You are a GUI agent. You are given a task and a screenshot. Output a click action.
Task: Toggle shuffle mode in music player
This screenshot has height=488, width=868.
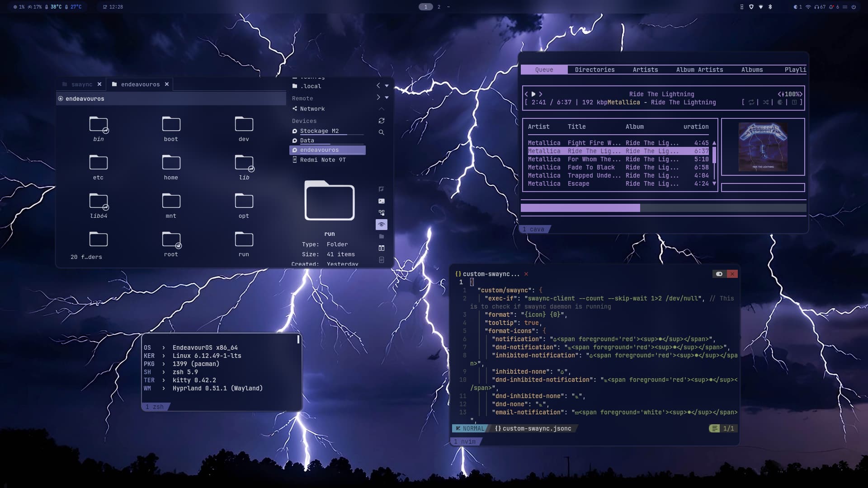(x=766, y=102)
